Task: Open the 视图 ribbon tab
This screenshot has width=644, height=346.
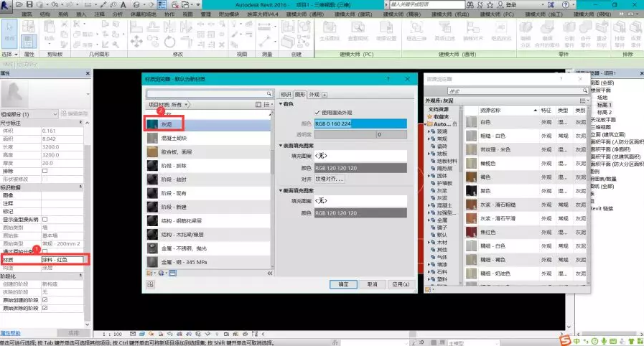Action: [x=187, y=14]
